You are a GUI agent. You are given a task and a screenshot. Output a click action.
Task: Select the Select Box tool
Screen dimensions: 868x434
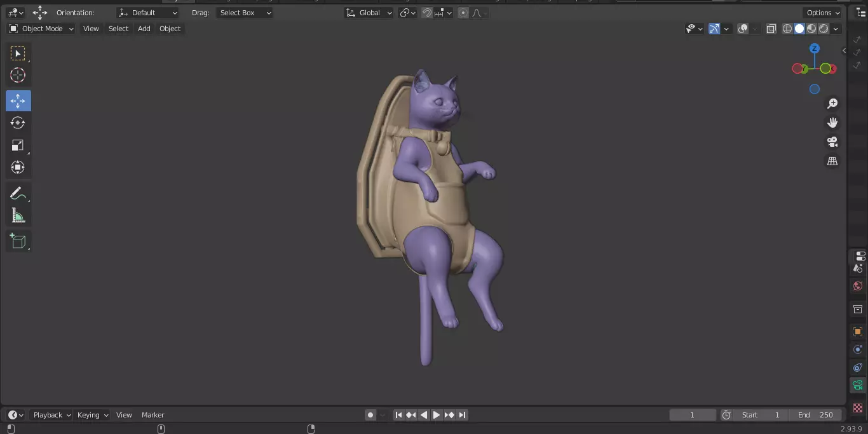point(18,53)
